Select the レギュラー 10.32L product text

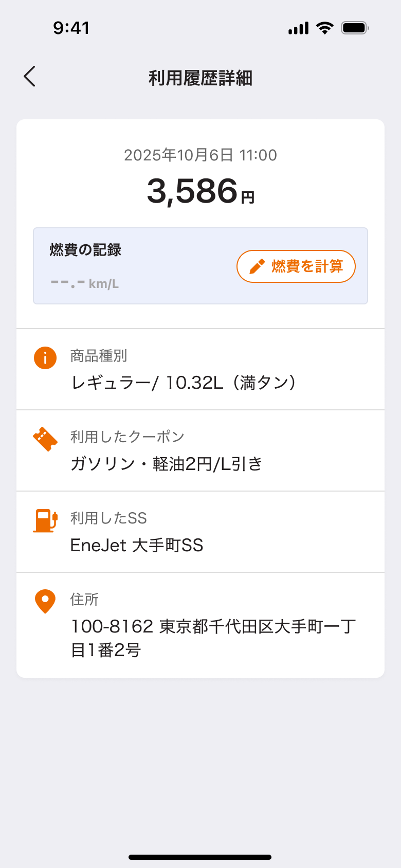click(x=184, y=383)
